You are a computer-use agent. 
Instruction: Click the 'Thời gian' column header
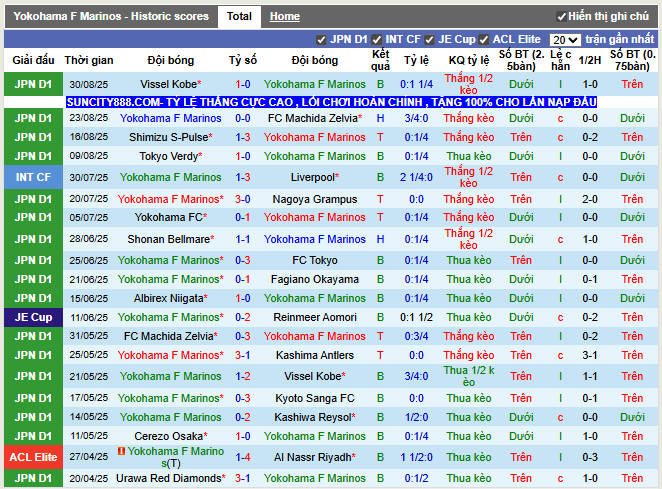point(89,60)
